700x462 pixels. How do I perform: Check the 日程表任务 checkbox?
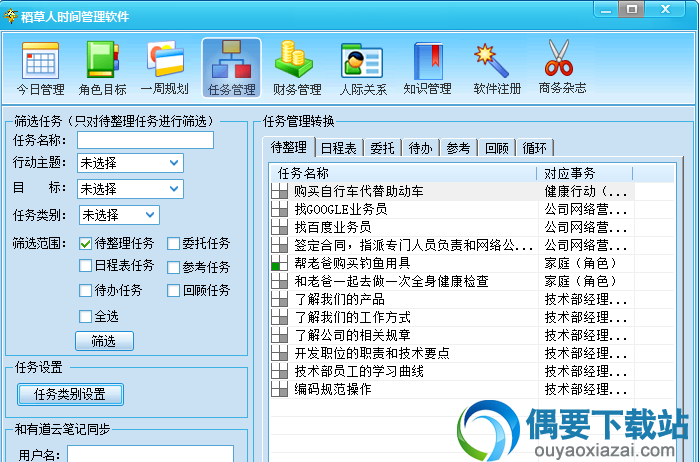(85, 266)
